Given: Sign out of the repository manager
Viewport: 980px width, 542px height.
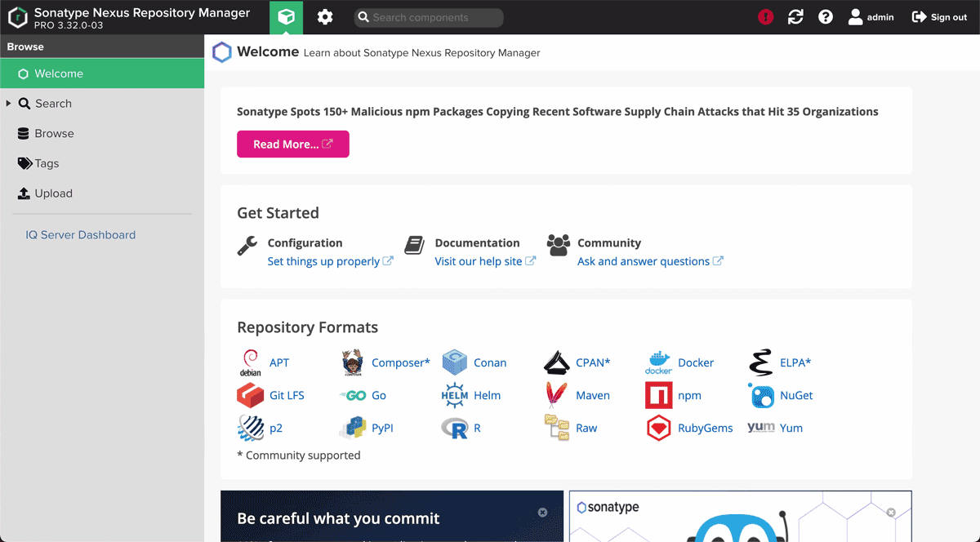Looking at the screenshot, I should 939,17.
